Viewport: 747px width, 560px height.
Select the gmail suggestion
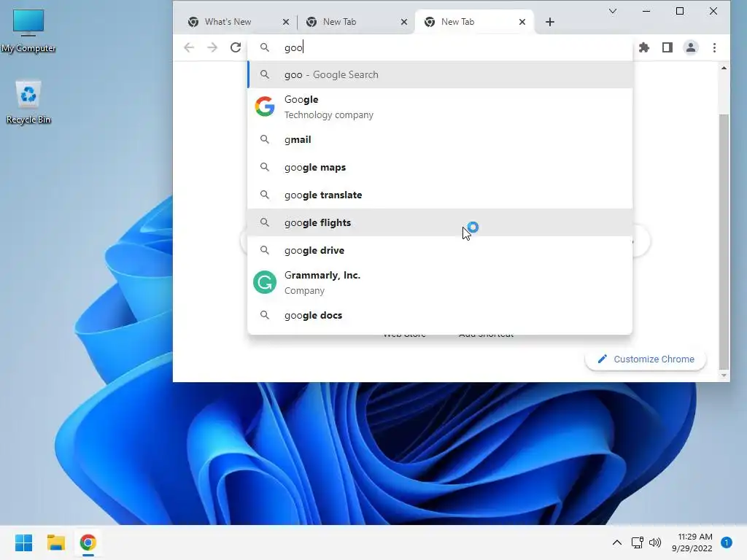coord(440,139)
